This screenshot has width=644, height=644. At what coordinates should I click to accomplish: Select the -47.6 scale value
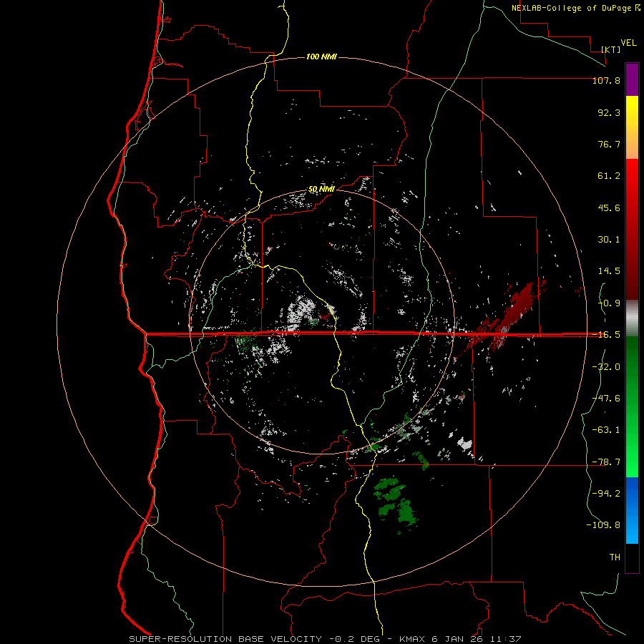tap(606, 399)
